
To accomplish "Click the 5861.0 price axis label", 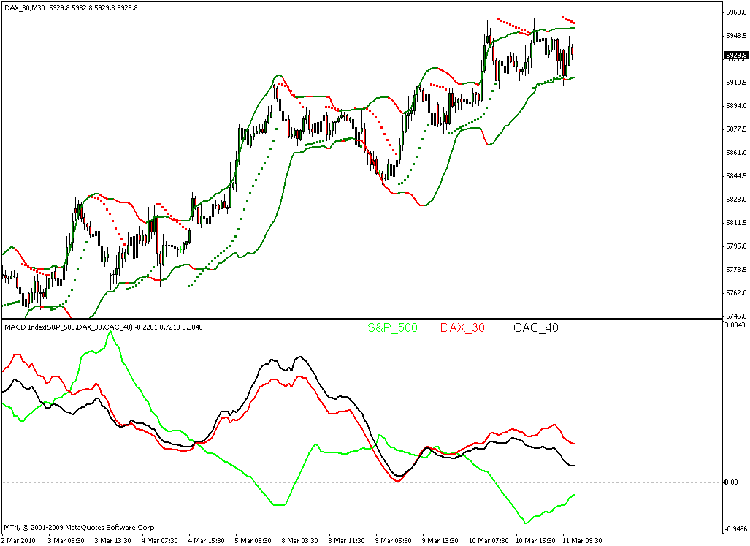I will coord(737,153).
